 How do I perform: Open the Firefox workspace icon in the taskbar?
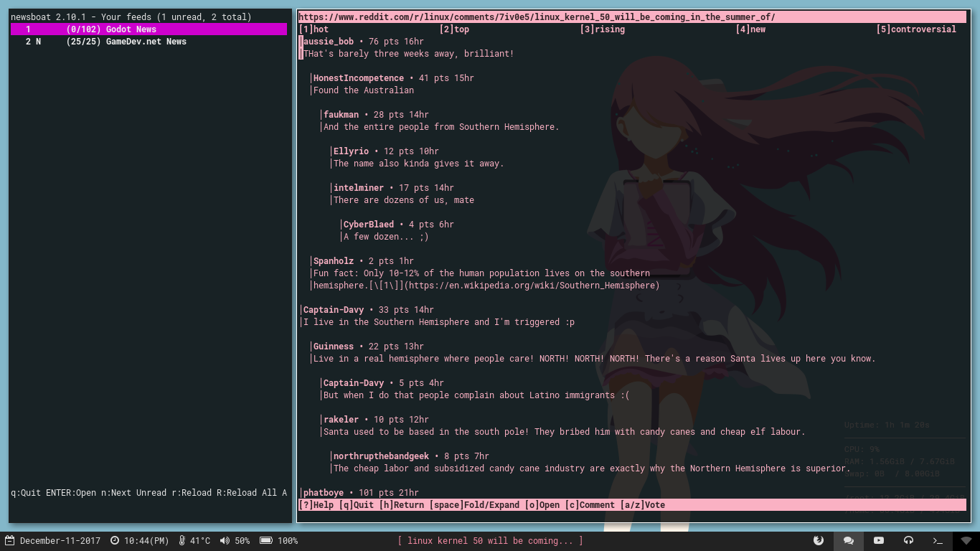pos(819,540)
